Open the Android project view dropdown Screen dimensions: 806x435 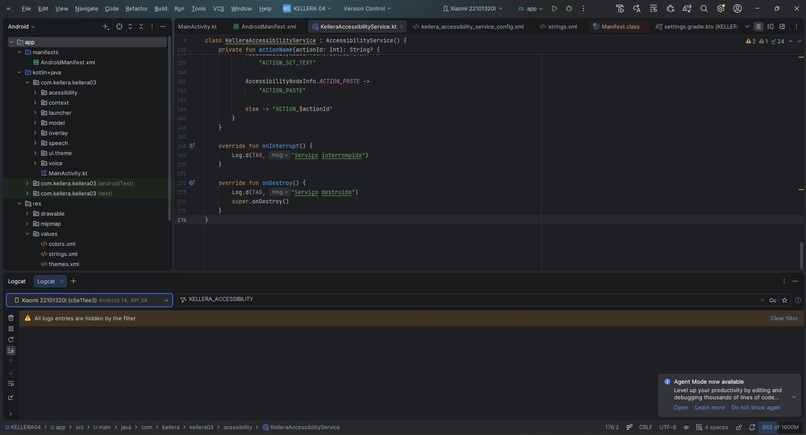(22, 27)
